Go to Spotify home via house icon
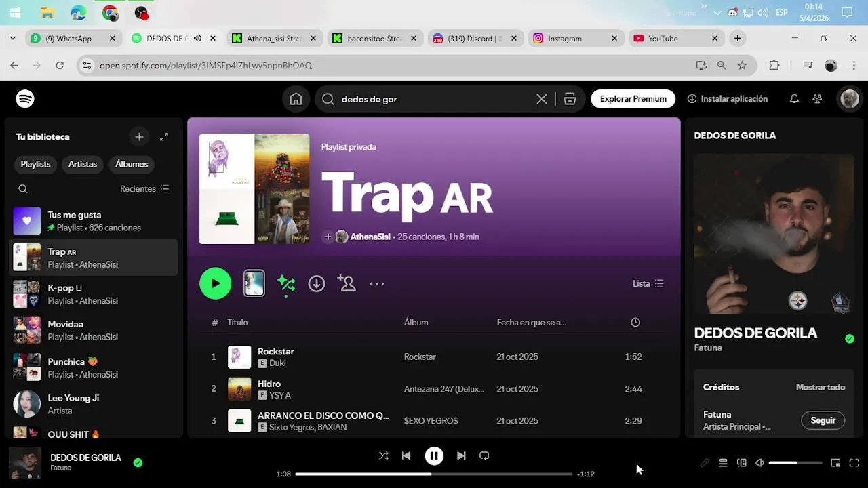Viewport: 868px width, 488px height. click(x=296, y=99)
